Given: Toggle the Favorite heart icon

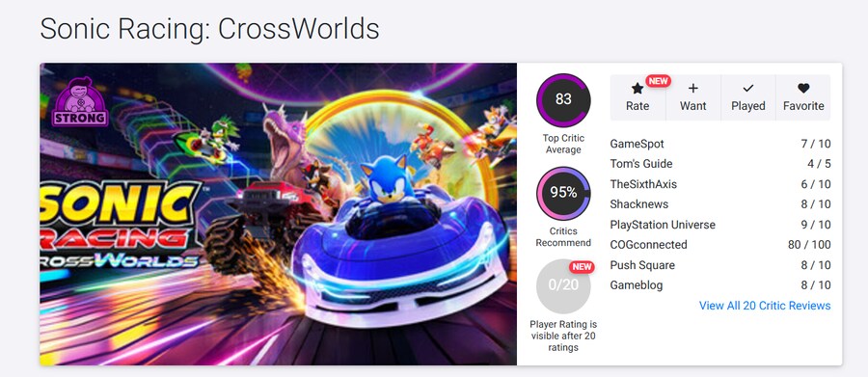Looking at the screenshot, I should (x=803, y=88).
